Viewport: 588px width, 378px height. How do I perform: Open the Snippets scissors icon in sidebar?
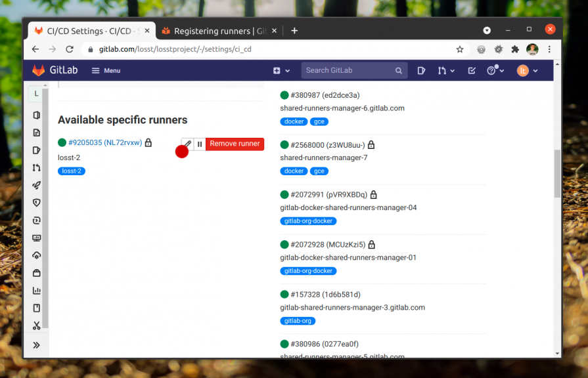(37, 325)
